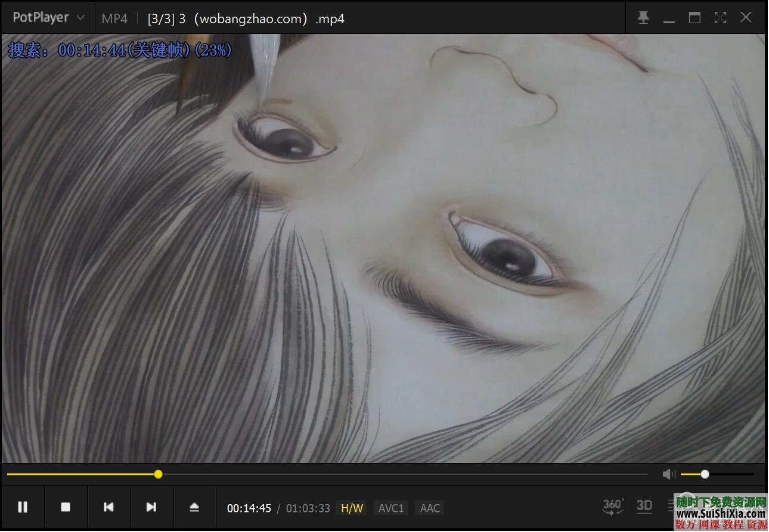Pin the player window on top

pyautogui.click(x=643, y=18)
